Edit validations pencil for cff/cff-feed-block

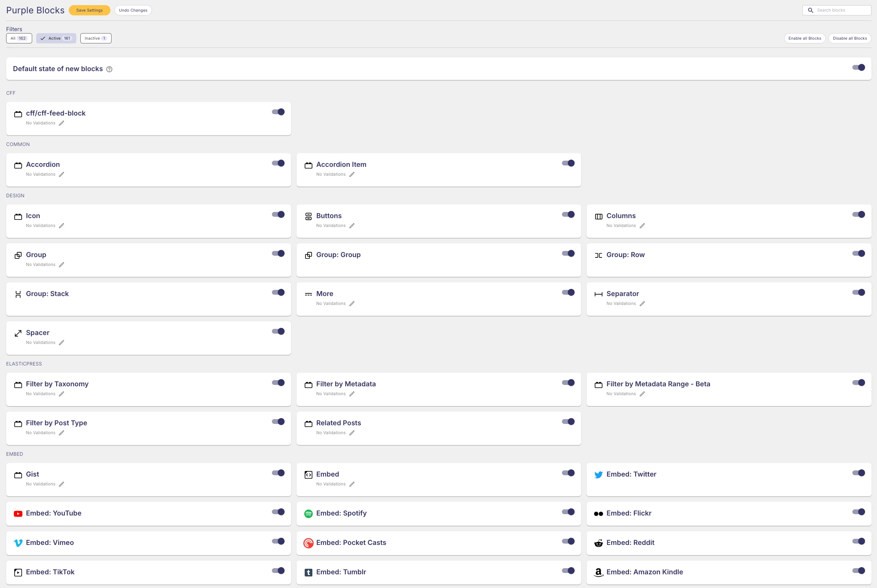62,123
